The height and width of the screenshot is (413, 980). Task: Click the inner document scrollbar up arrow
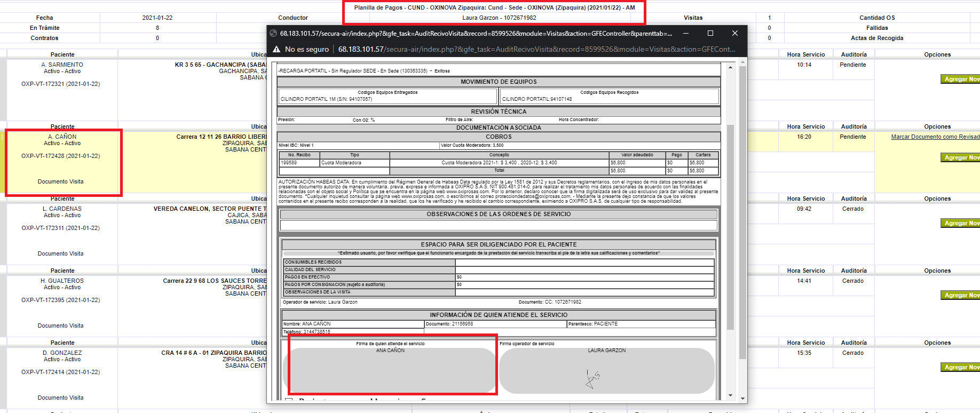[730, 67]
